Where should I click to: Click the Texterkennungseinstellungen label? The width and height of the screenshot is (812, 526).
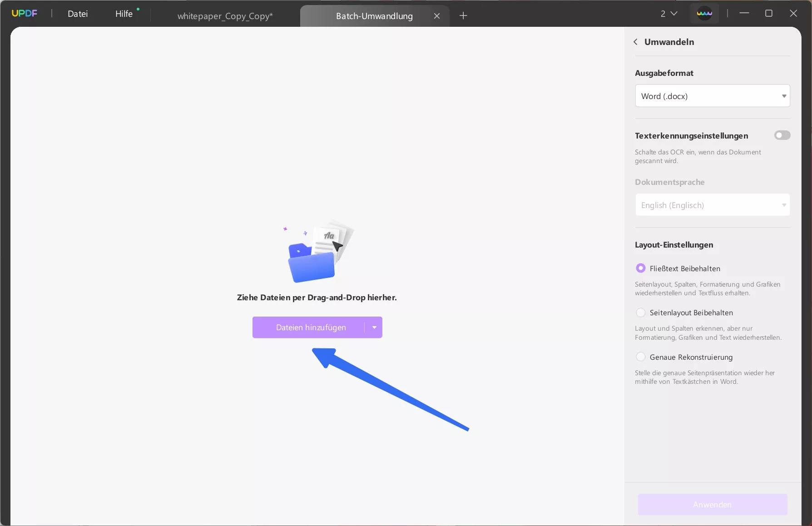coord(691,136)
